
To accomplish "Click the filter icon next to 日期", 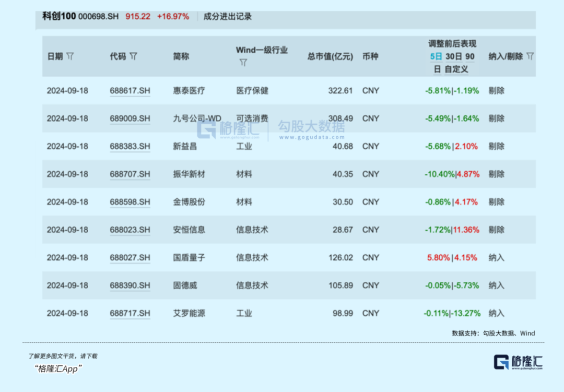I will [70, 56].
